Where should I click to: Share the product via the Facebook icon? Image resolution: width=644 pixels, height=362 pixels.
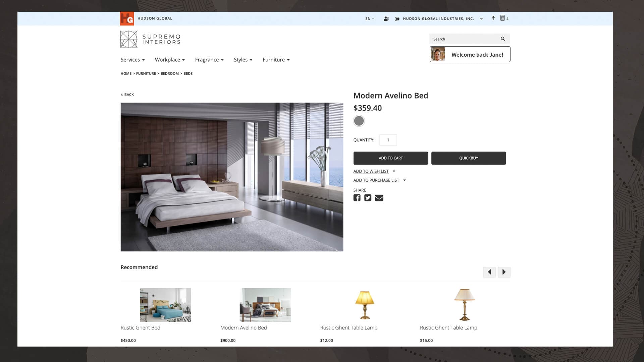click(x=357, y=198)
